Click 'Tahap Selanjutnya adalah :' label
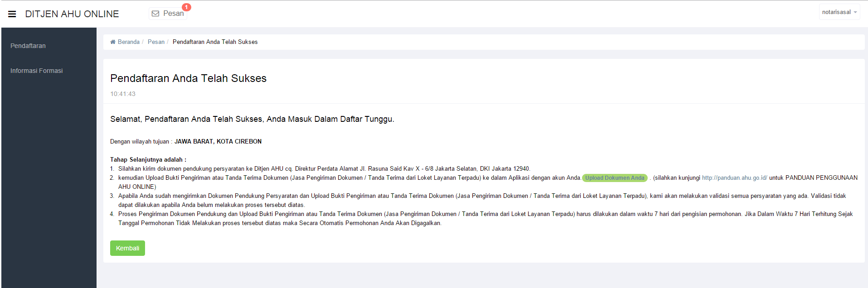868x288 pixels. point(148,160)
